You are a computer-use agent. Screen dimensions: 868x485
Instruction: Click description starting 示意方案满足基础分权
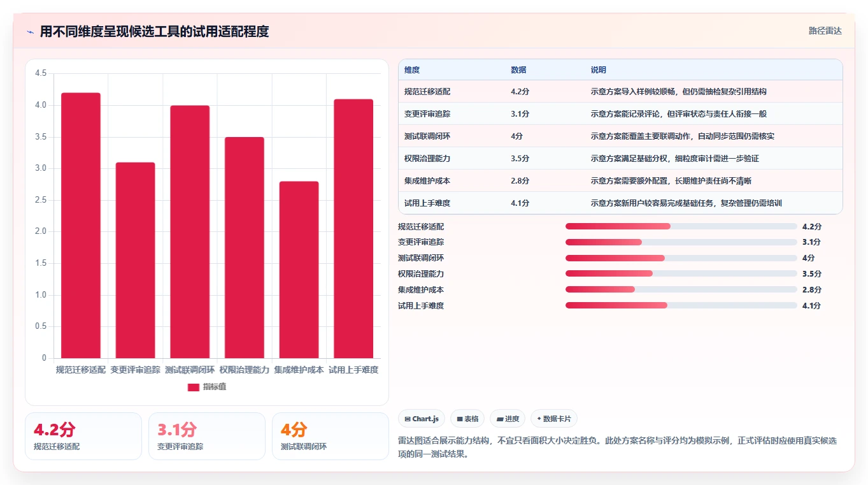[x=675, y=159]
